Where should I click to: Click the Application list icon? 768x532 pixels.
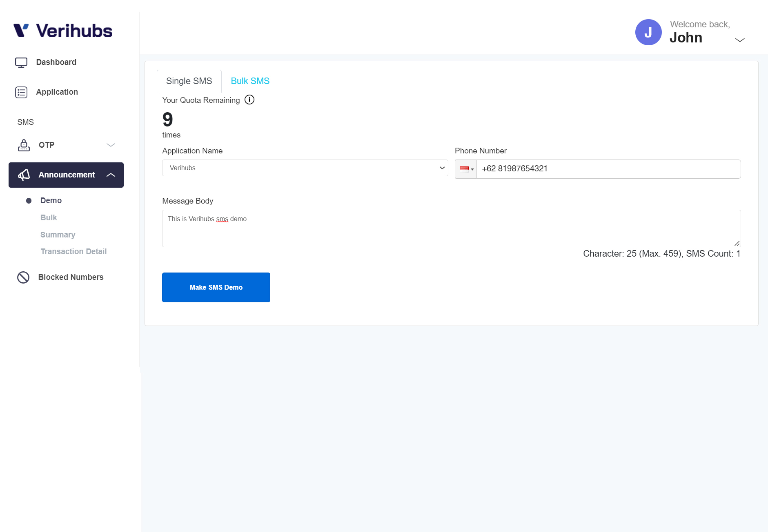point(21,92)
